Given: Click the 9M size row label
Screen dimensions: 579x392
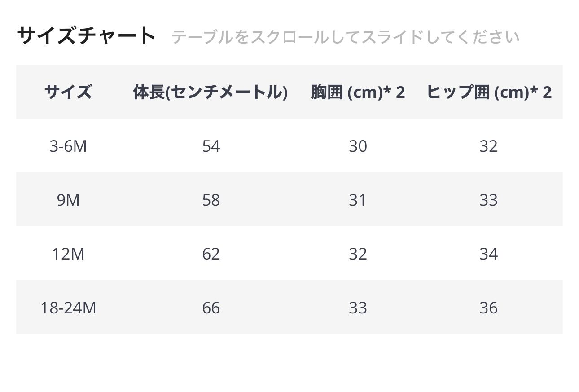Looking at the screenshot, I should 68,200.
